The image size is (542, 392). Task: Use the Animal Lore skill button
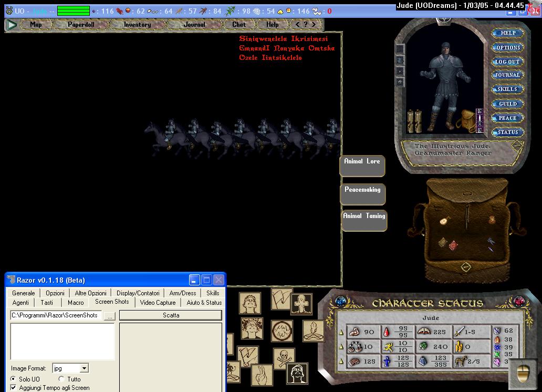point(362,166)
